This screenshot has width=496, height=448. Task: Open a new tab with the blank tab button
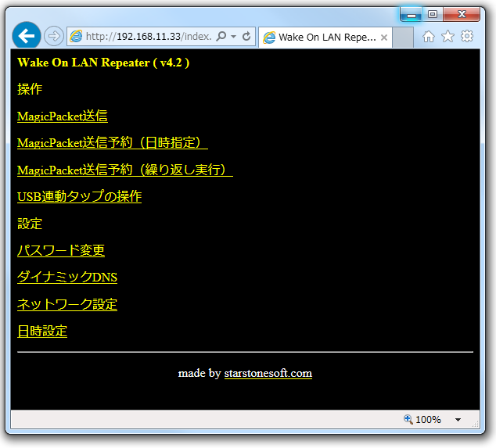click(403, 38)
